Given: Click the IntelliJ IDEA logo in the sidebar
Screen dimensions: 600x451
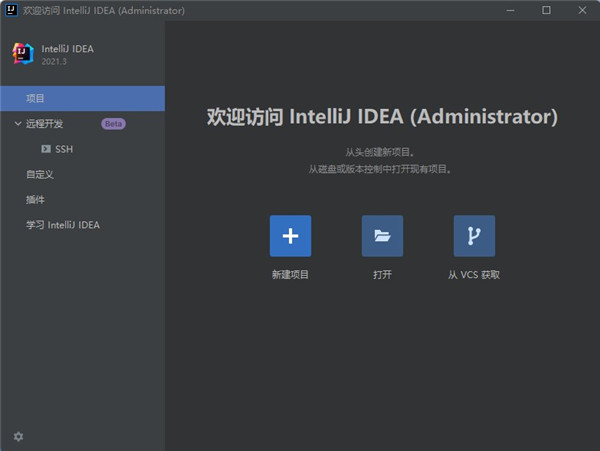Looking at the screenshot, I should 22,54.
